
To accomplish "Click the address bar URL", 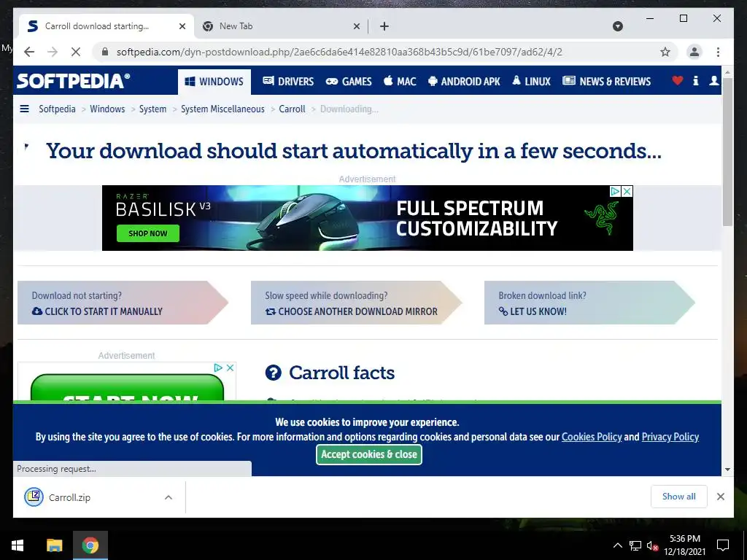I will (339, 52).
